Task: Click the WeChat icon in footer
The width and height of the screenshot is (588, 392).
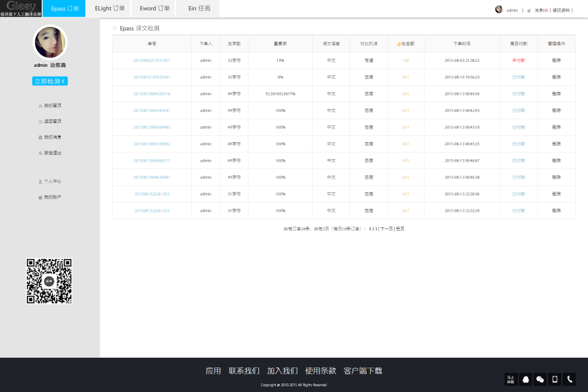Action: (540, 379)
